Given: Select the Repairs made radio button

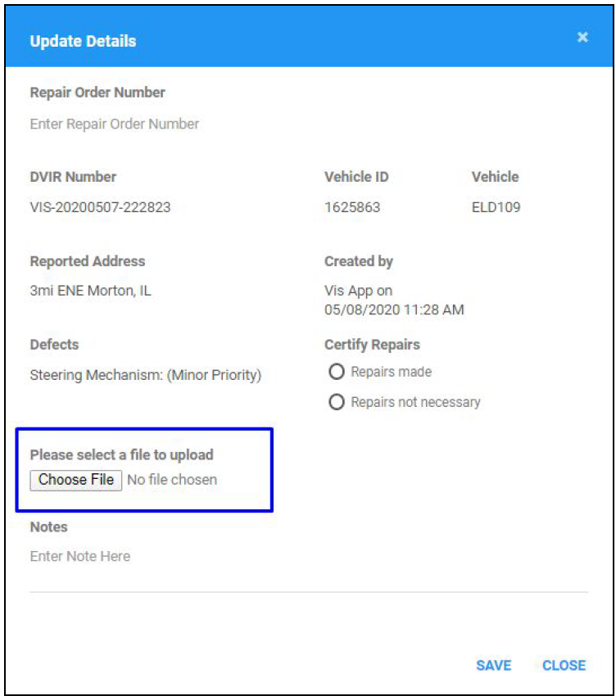Looking at the screenshot, I should click(336, 372).
